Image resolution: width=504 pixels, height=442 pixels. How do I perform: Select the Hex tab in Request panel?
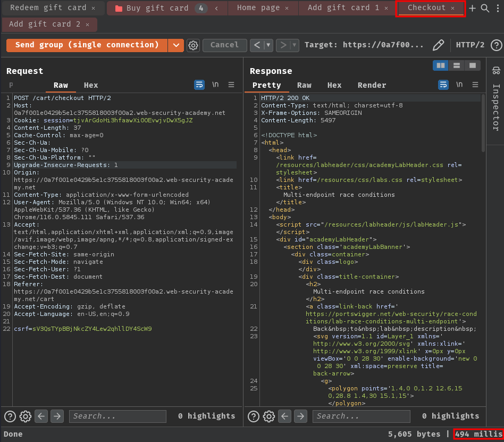coord(91,85)
